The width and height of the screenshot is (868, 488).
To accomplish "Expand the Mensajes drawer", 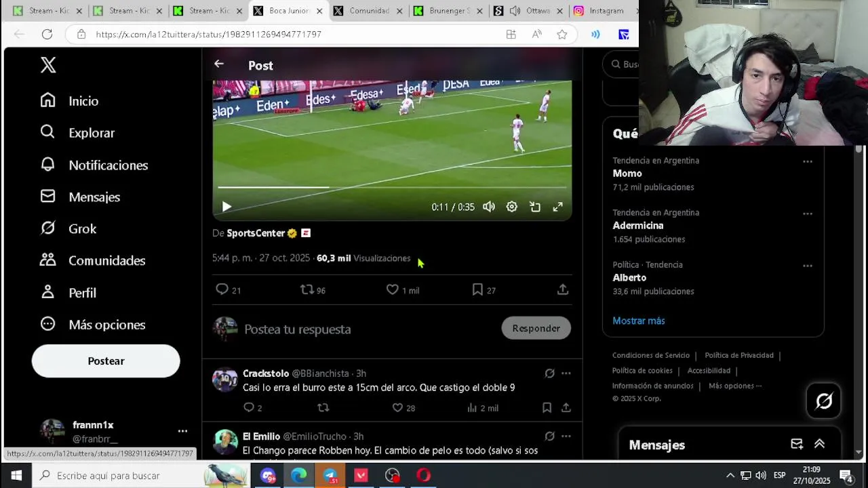I will (x=819, y=444).
